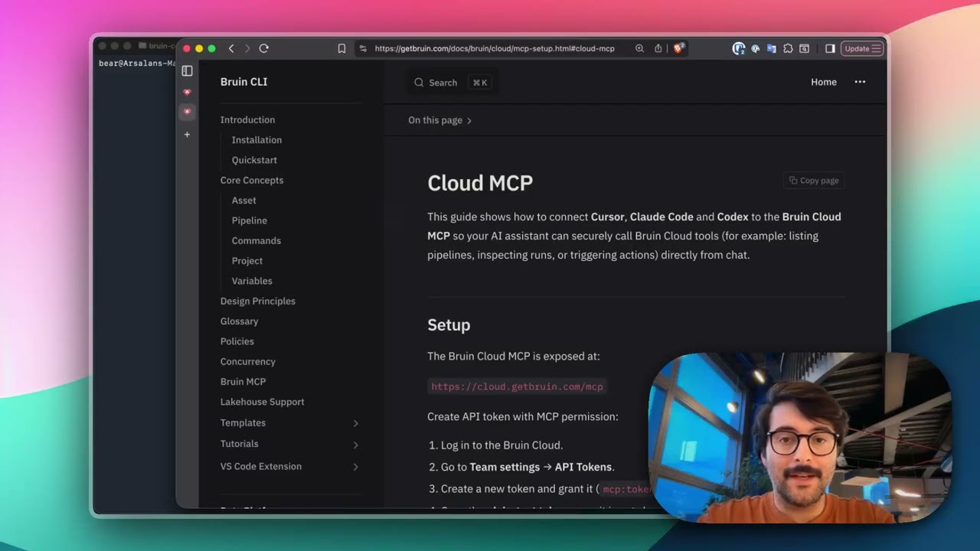
Task: Share this page via share icon
Action: coord(658,48)
